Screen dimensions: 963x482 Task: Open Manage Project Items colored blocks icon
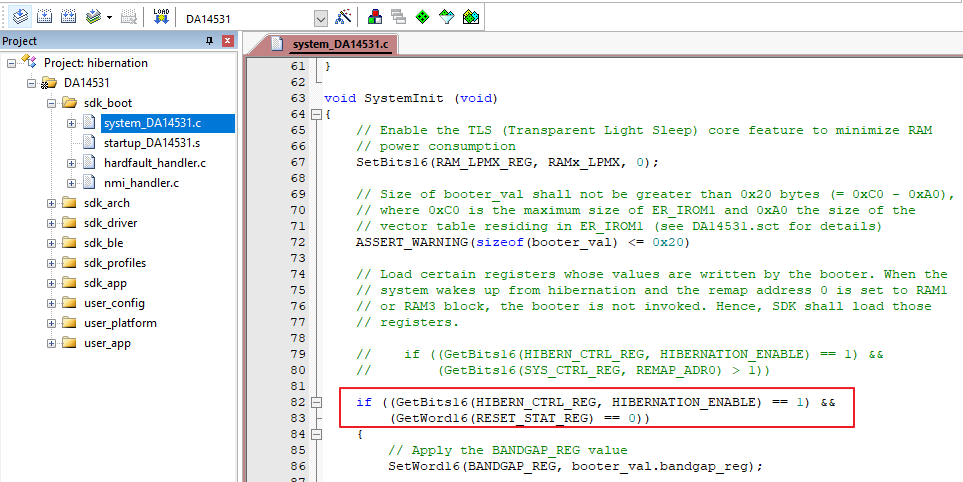click(375, 17)
